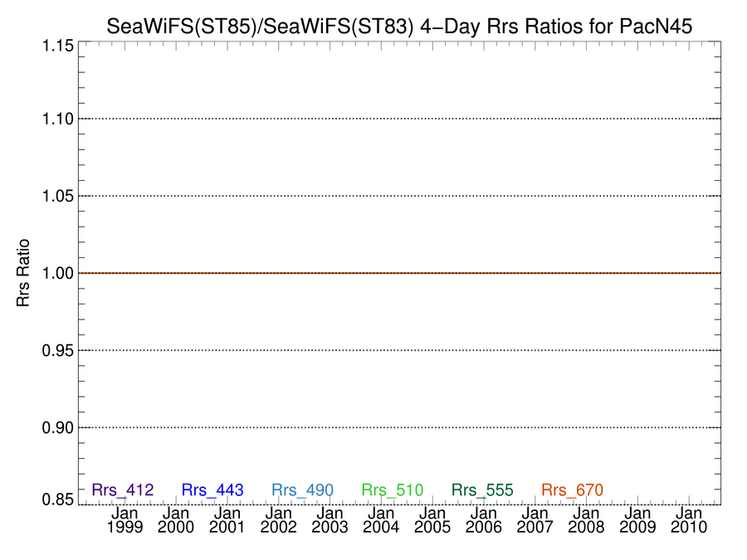The height and width of the screenshot is (560, 747).
Task: Click the 0.95 y-axis tick label
Action: click(58, 350)
